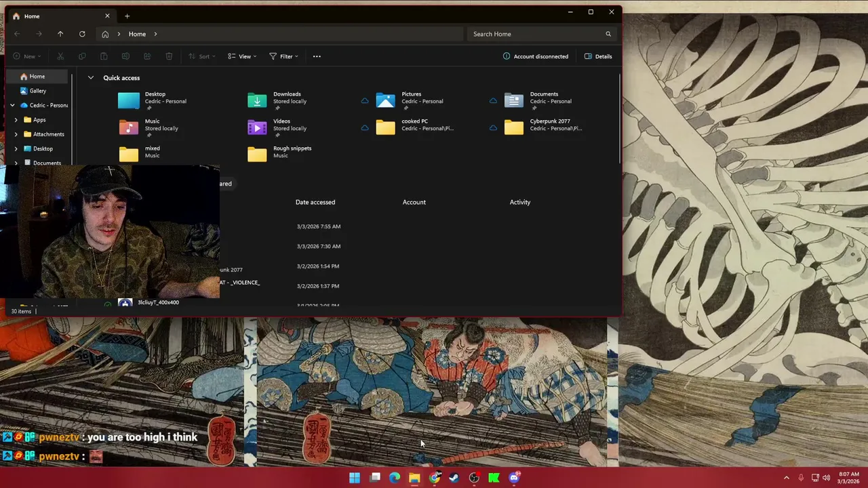Open the Downloads quick access folder
This screenshot has height=488, width=868.
(277, 100)
